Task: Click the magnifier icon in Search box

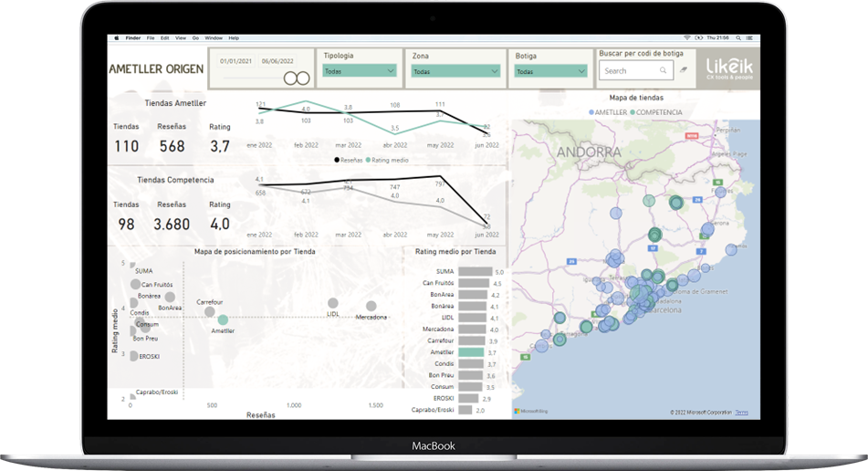Action: pos(664,70)
